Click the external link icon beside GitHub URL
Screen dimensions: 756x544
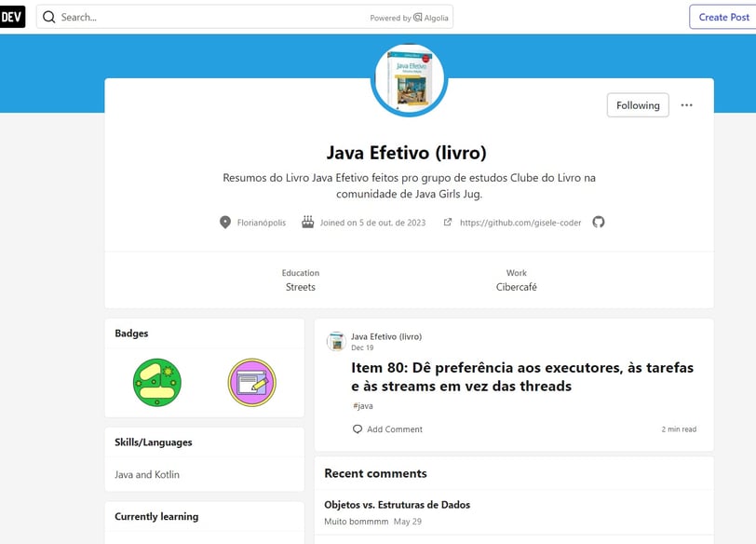(x=448, y=222)
